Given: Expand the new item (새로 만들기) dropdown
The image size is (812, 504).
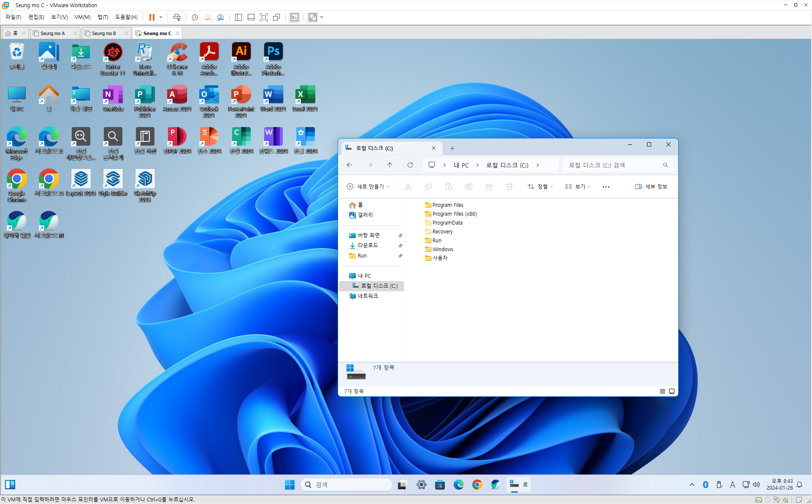Looking at the screenshot, I should (368, 187).
